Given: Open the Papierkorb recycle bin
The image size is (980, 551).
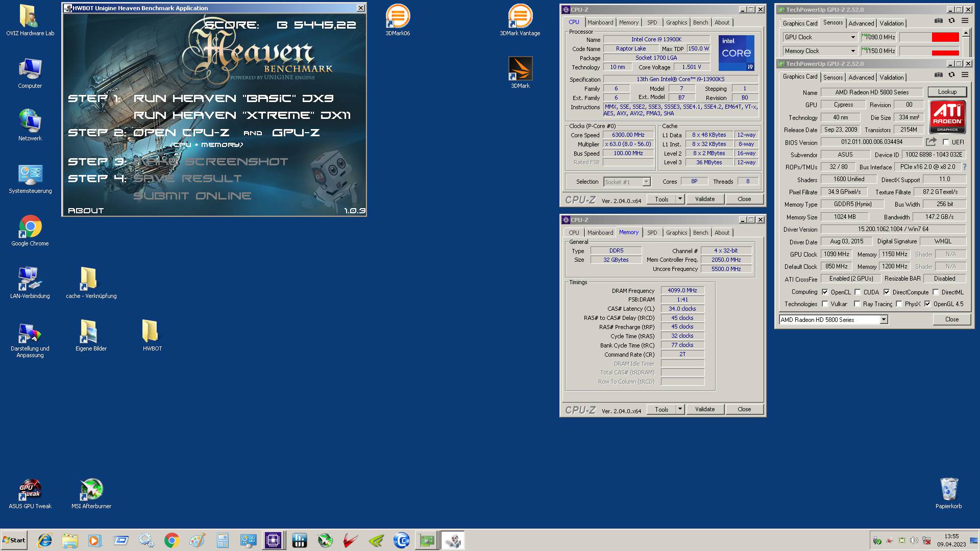Looking at the screenshot, I should 948,493.
